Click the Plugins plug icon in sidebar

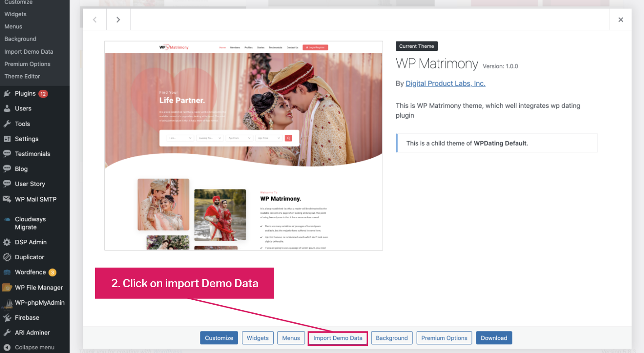7,94
